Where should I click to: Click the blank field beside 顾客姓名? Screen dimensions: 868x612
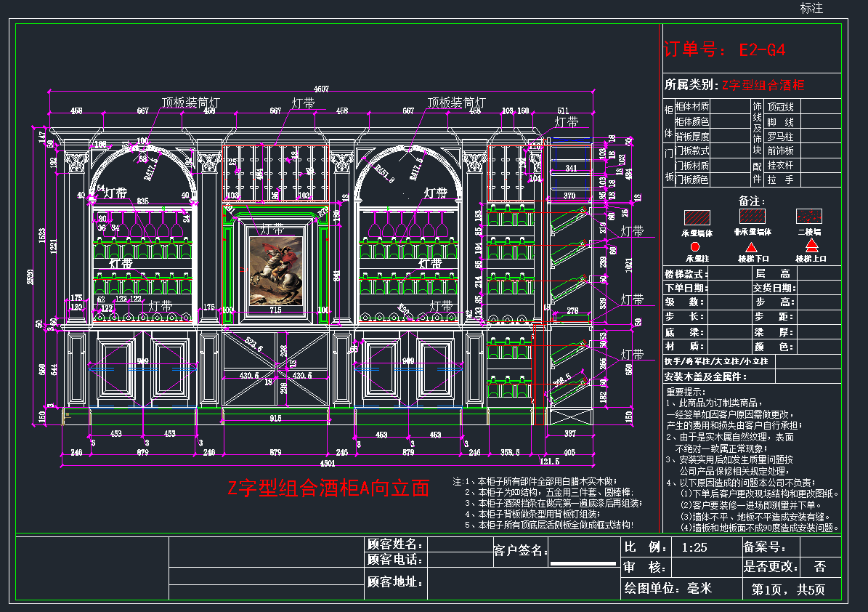[460, 544]
